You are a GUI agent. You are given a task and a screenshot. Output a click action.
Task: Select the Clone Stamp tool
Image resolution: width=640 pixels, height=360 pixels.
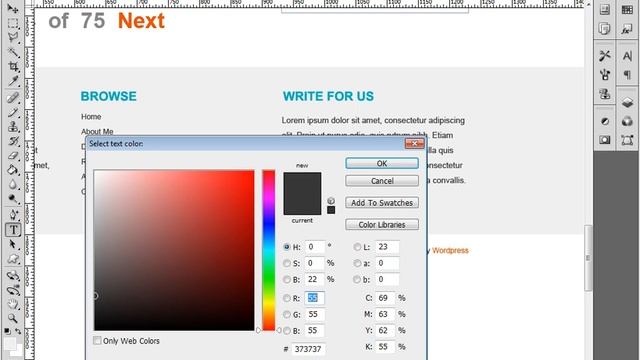pyautogui.click(x=13, y=127)
